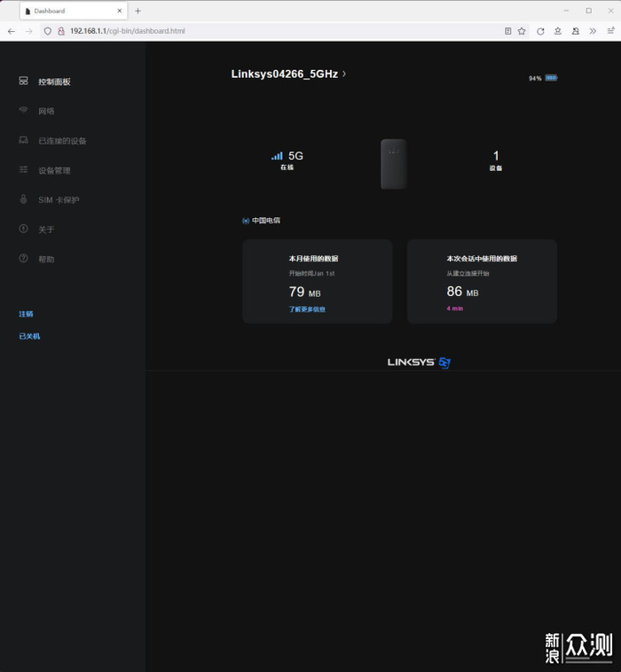Toggle reader view icon in address bar

507,31
